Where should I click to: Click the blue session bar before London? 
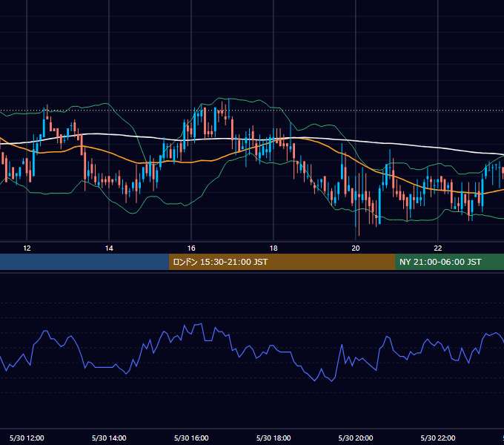(x=84, y=262)
